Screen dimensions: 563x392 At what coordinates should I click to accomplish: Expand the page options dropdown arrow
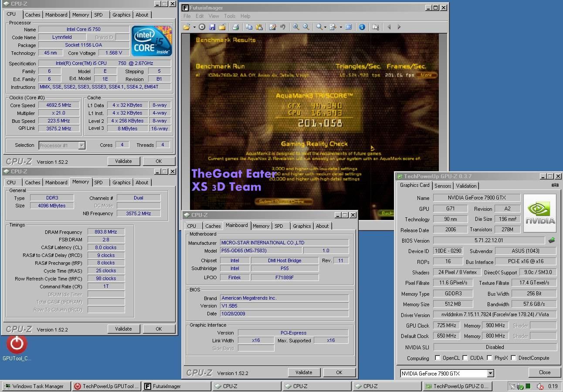tap(340, 27)
